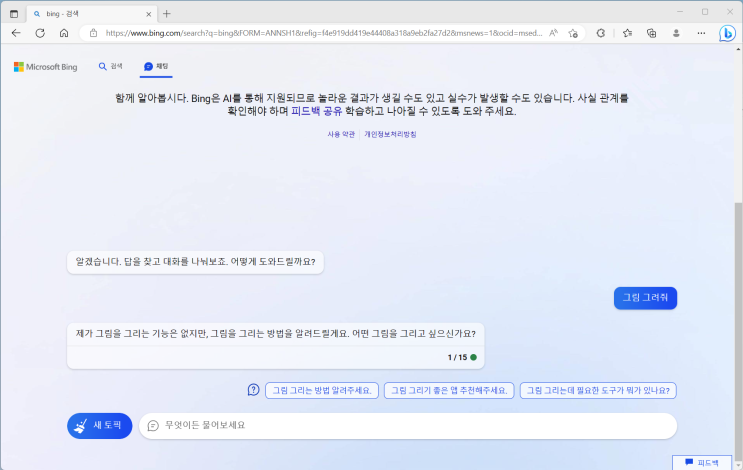Add this page to favorites
The image size is (743, 470).
573,33
